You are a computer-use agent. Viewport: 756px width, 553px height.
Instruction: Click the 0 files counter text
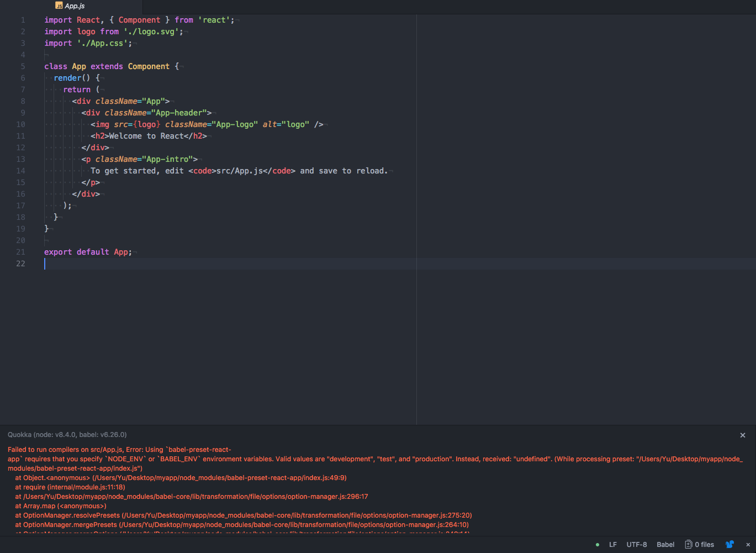click(705, 544)
